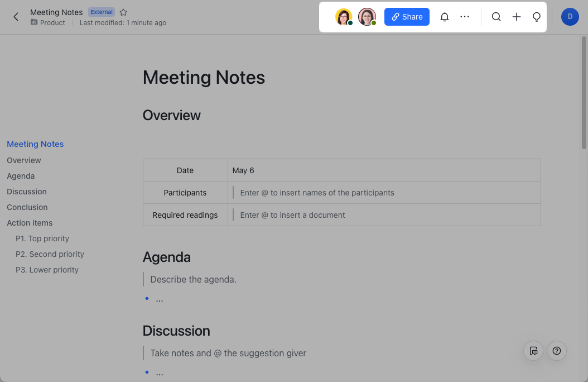Click the Share button

[407, 17]
